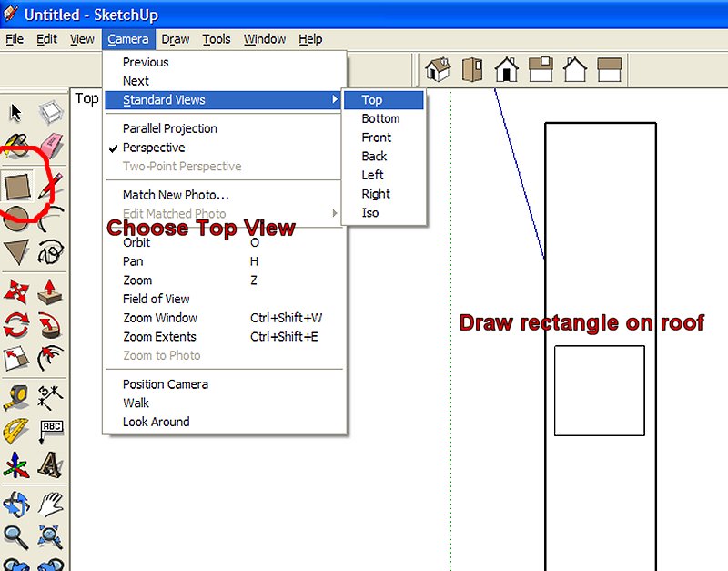
Task: Choose Top in Standard Views submenu
Action: 383,100
